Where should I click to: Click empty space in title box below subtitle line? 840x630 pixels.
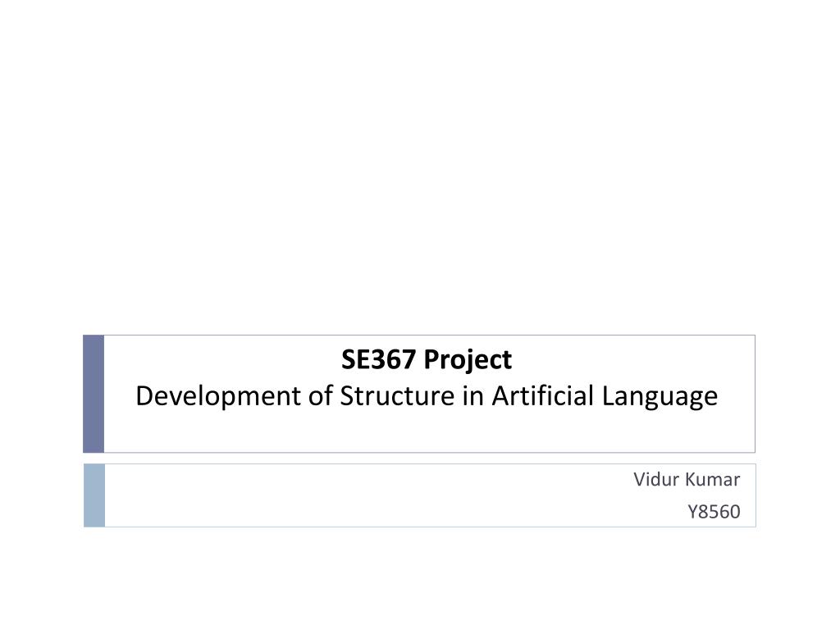click(428, 433)
